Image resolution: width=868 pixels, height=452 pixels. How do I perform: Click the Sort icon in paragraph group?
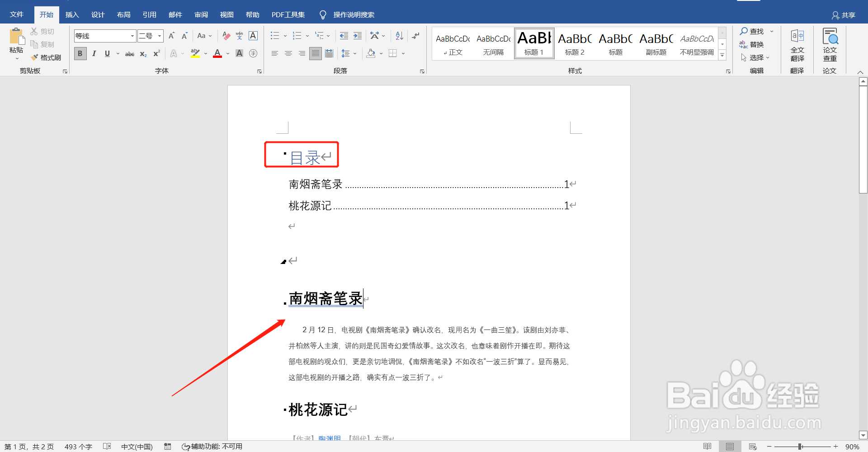pos(398,36)
